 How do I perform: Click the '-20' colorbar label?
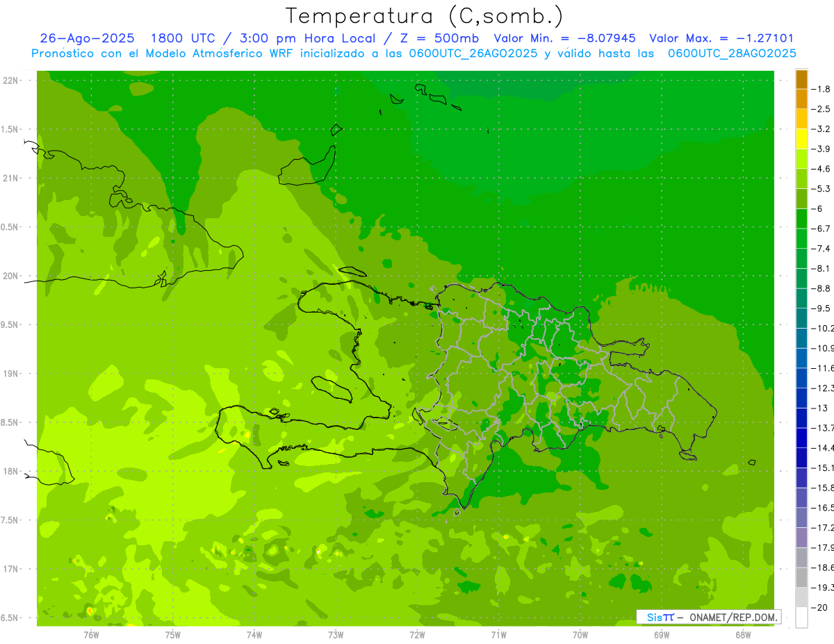[821, 608]
